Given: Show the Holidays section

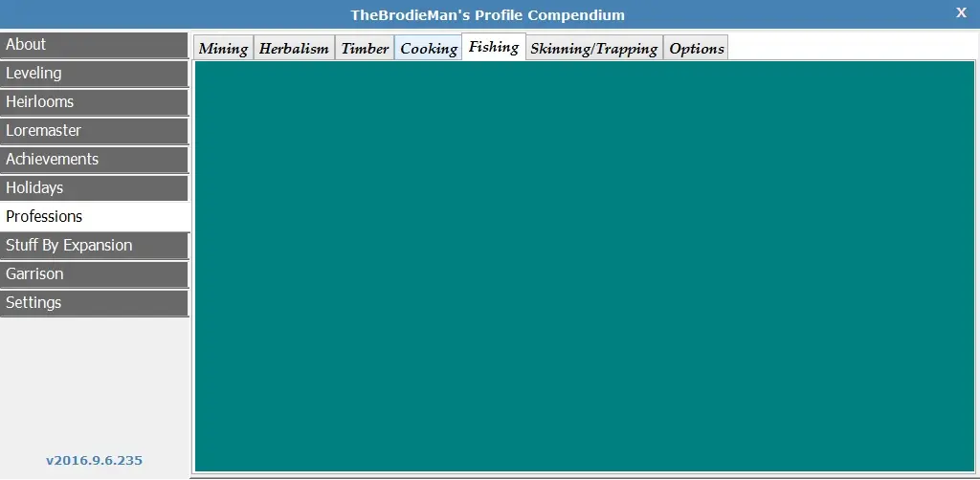Looking at the screenshot, I should click(94, 188).
